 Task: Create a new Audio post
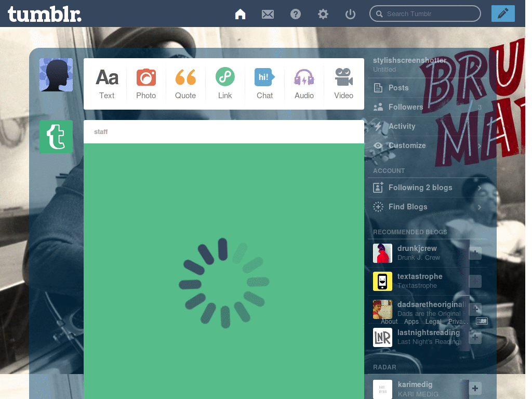click(304, 84)
